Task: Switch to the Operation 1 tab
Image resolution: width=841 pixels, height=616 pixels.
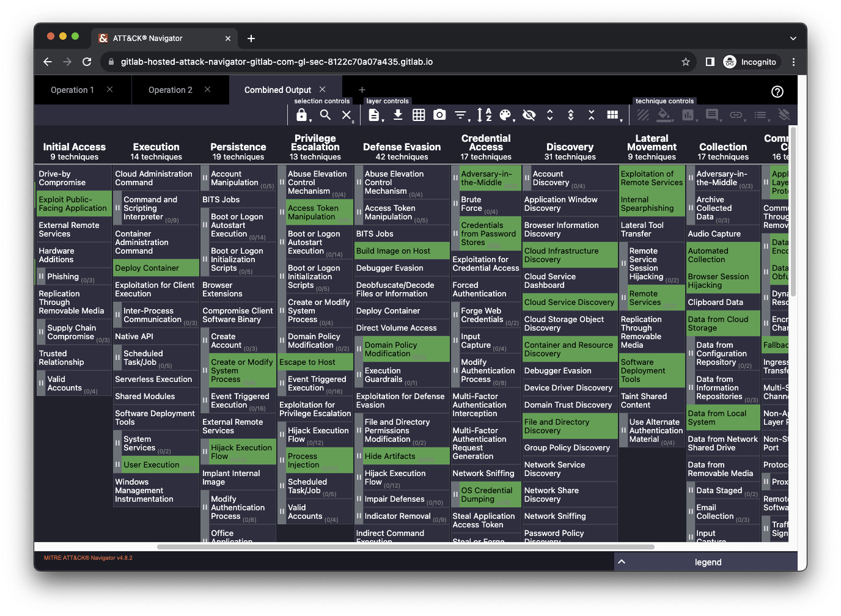Action: [x=72, y=90]
